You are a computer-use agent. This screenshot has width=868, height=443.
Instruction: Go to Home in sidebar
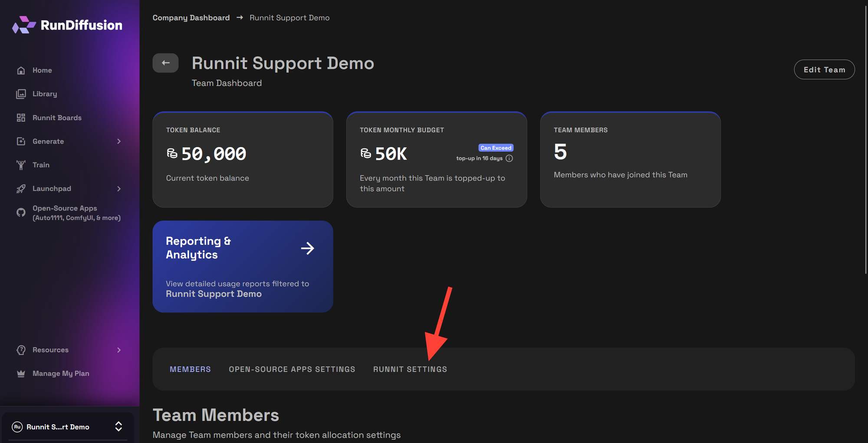tap(42, 70)
